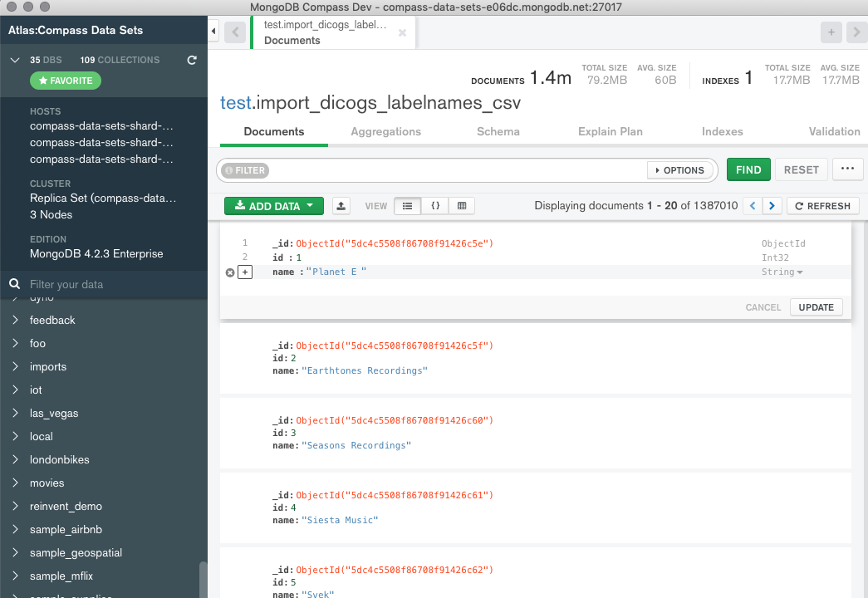Image resolution: width=868 pixels, height=598 pixels.
Task: Open the ADD DATA dropdown
Action: pos(274,206)
